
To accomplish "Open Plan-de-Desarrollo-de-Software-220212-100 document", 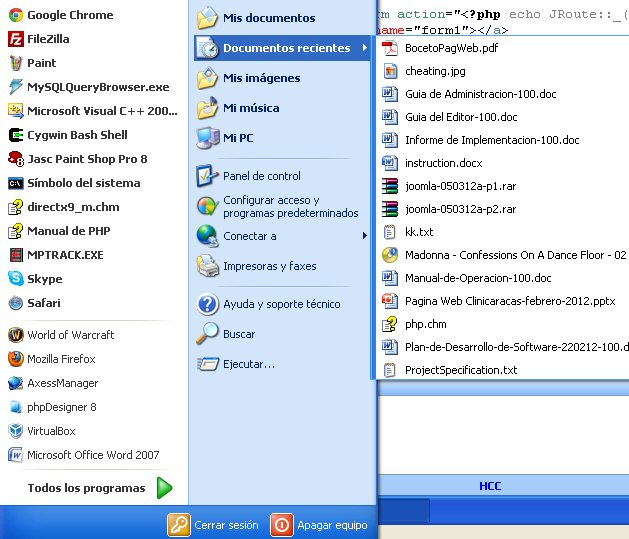I will click(x=503, y=347).
